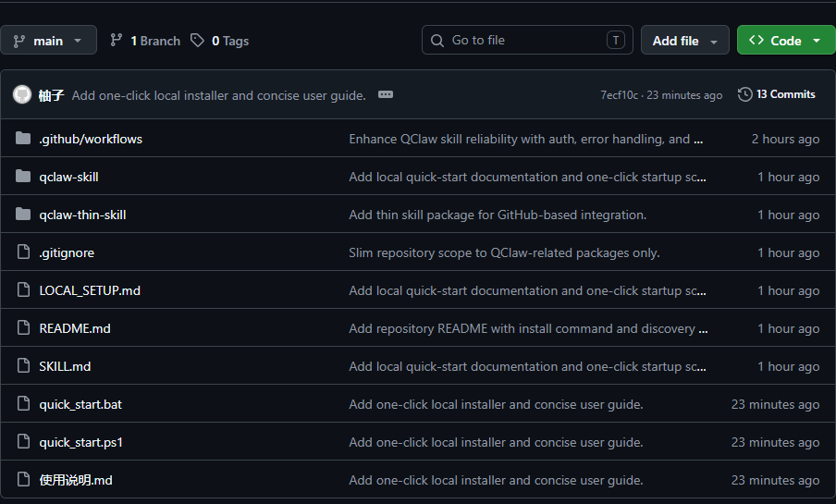View the 1 Branch list

click(x=154, y=41)
